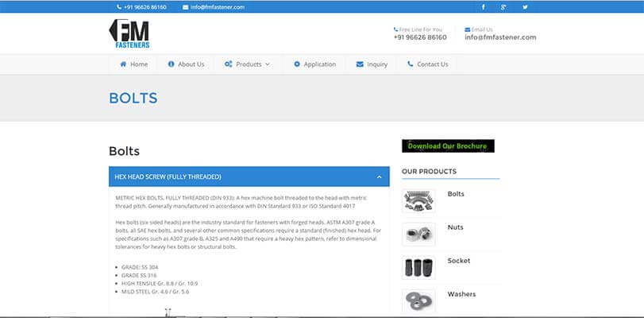This screenshot has width=644, height=318.
Task: Expand the Products dropdown menu
Action: pyautogui.click(x=247, y=64)
